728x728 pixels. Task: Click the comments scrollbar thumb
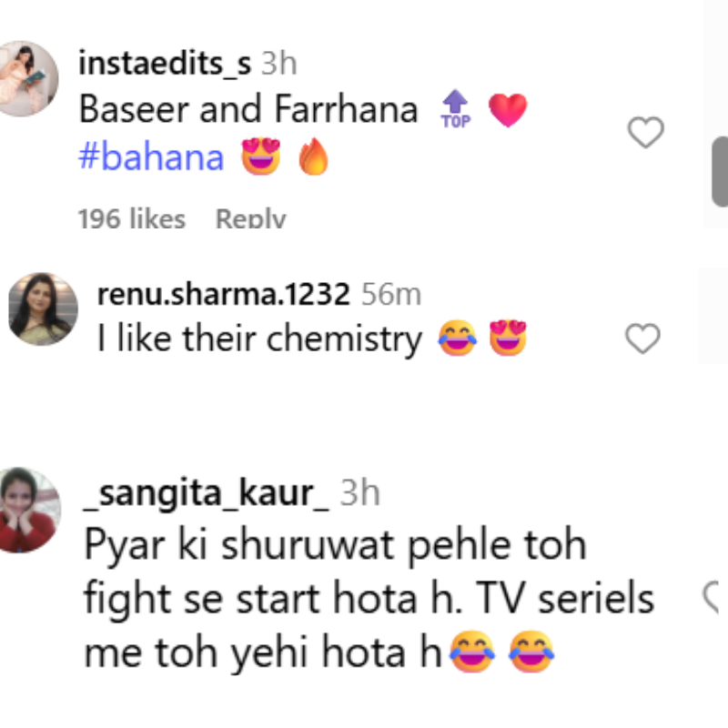tap(719, 171)
